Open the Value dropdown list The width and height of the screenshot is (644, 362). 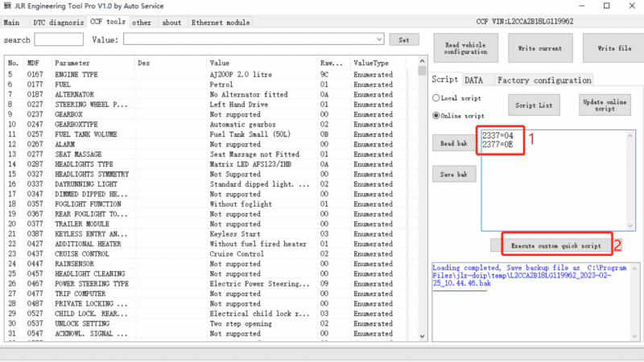[x=379, y=39]
